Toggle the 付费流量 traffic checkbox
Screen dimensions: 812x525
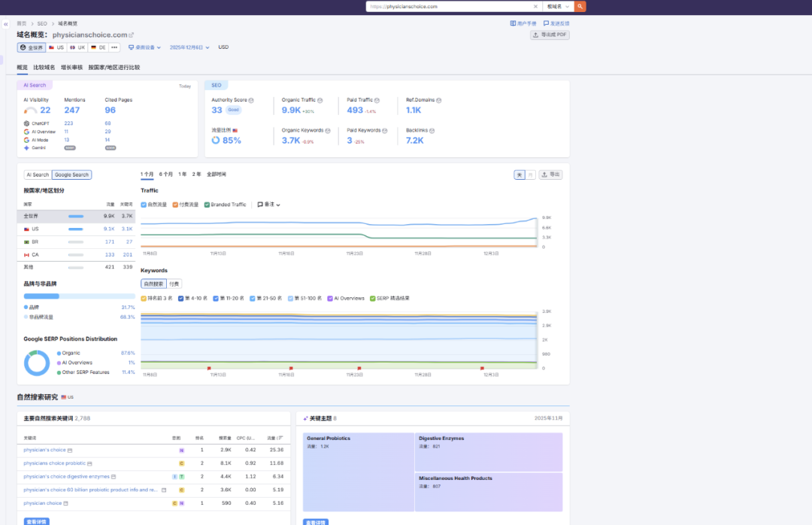[175, 205]
